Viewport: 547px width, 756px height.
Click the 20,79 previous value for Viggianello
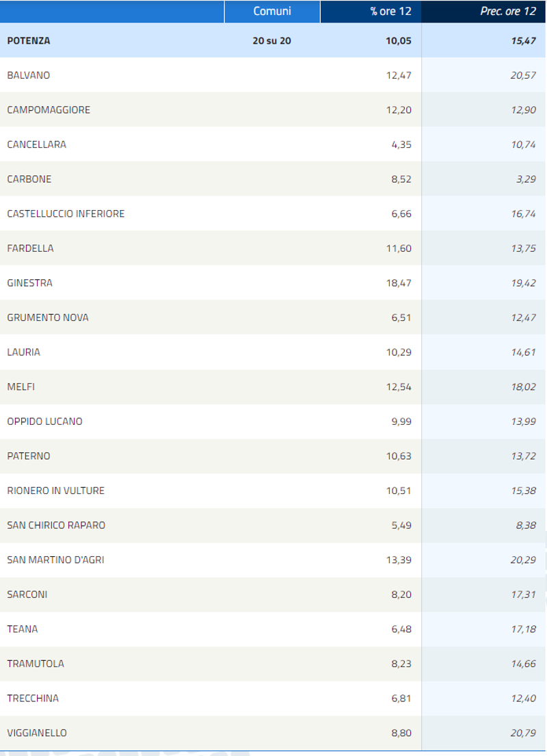coord(523,733)
